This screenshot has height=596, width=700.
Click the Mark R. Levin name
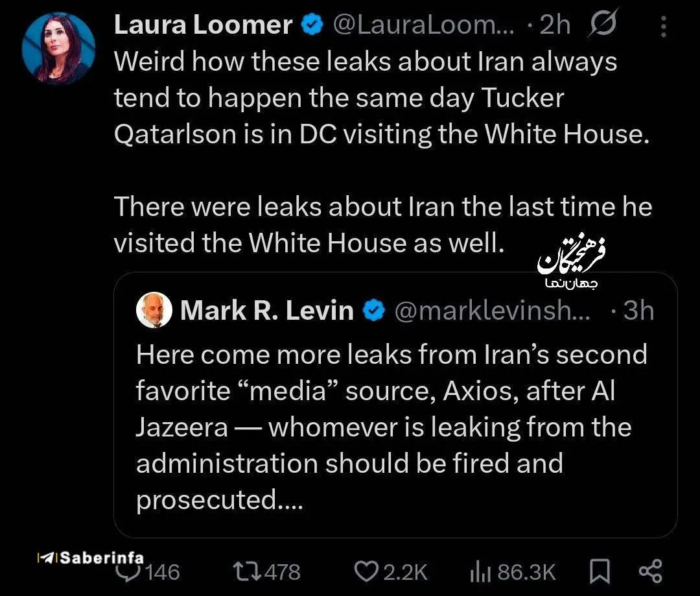[x=267, y=311]
